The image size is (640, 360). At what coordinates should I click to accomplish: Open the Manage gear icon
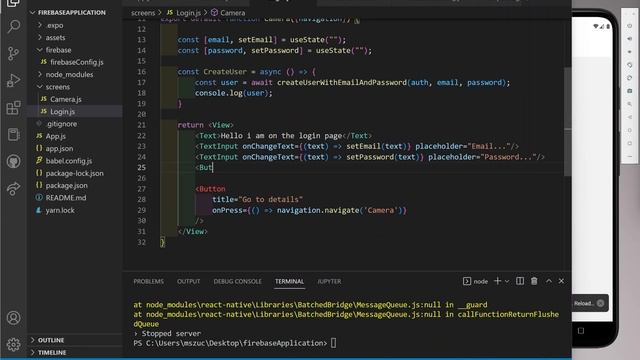pyautogui.click(x=13, y=344)
